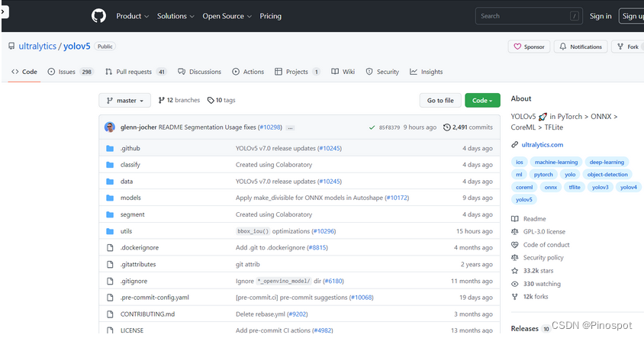Viewport: 644px width, 338px height.
Task: Expand the green Code dropdown button
Action: coord(482,100)
